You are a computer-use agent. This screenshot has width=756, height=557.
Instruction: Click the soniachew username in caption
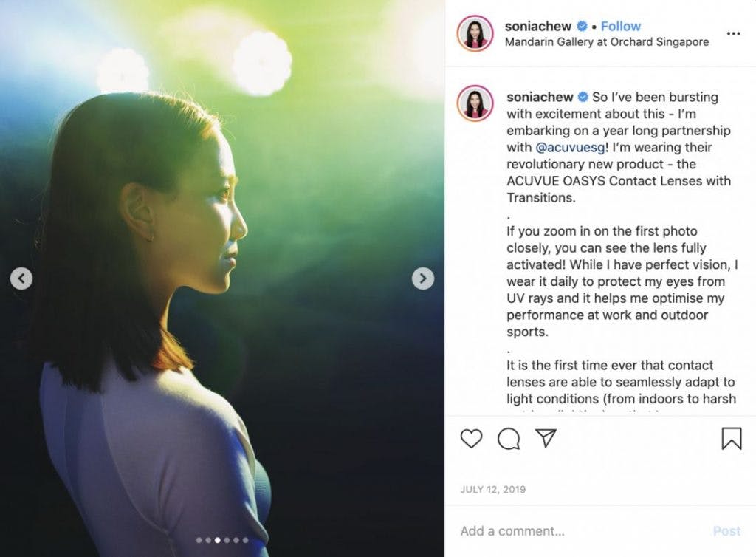tap(540, 97)
